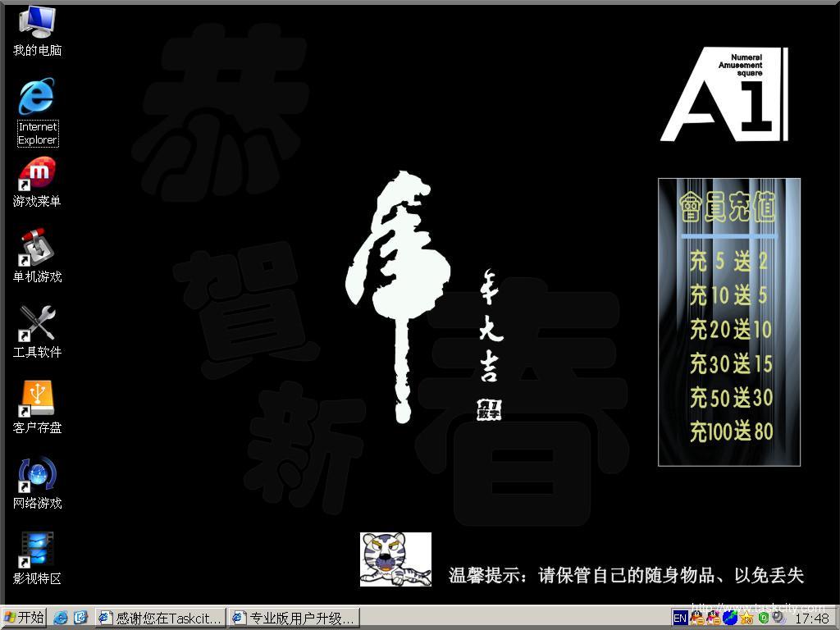The height and width of the screenshot is (630, 840).
Task: Click the 开始 Start button
Action: pyautogui.click(x=24, y=618)
